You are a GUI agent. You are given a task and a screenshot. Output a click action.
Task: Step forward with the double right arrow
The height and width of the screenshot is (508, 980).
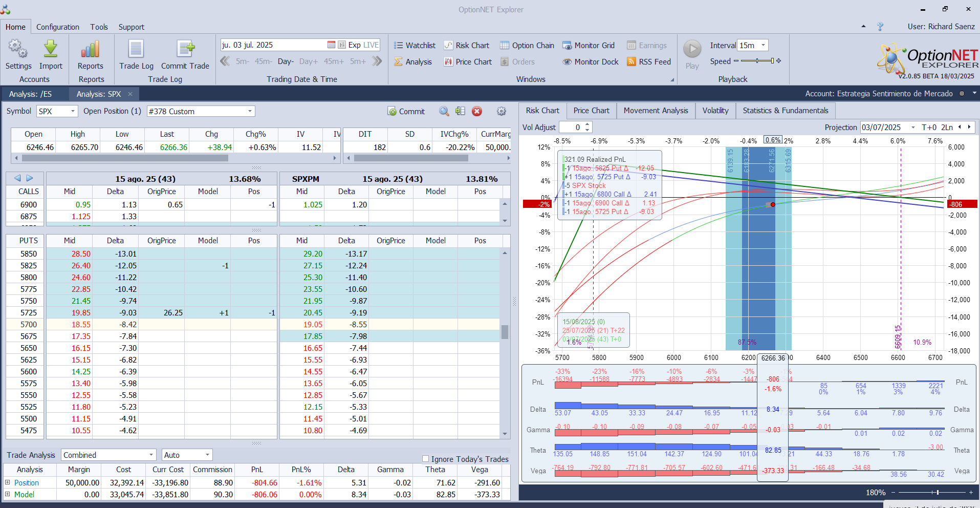377,61
